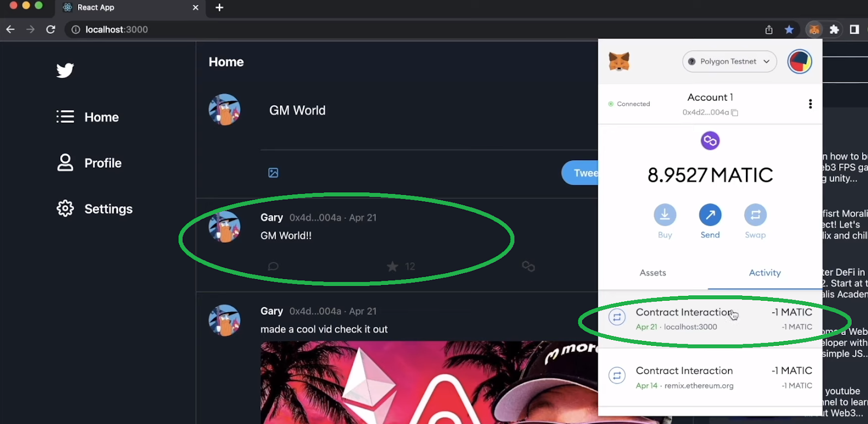Open the Apr 21 localhost:3000 Contract Interaction
Image resolution: width=868 pixels, height=424 pixels.
710,319
